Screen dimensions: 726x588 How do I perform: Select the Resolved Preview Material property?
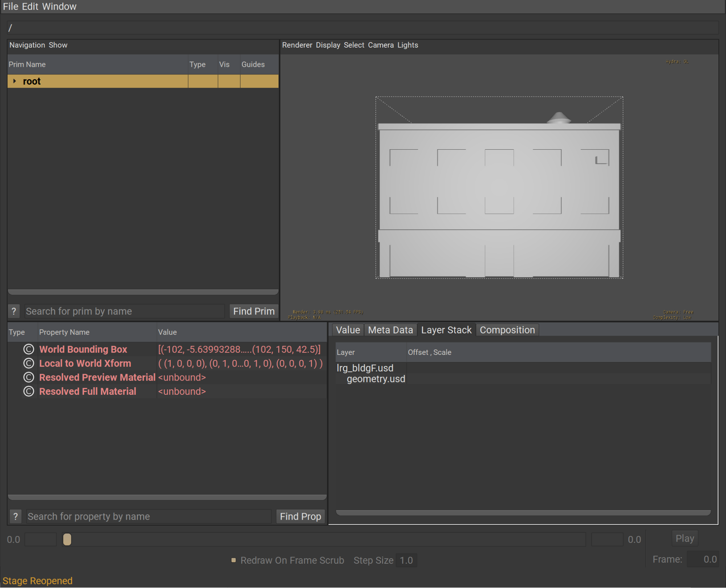coord(97,378)
